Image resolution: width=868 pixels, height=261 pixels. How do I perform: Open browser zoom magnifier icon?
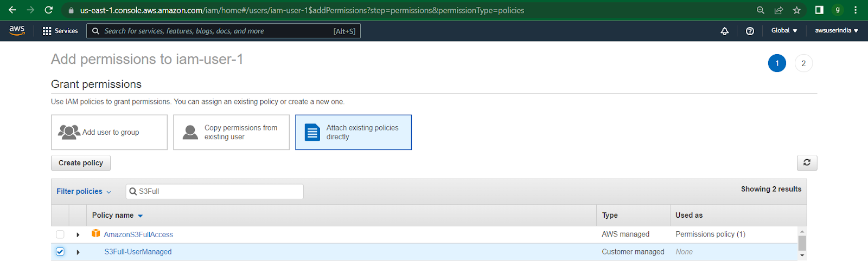click(x=760, y=10)
